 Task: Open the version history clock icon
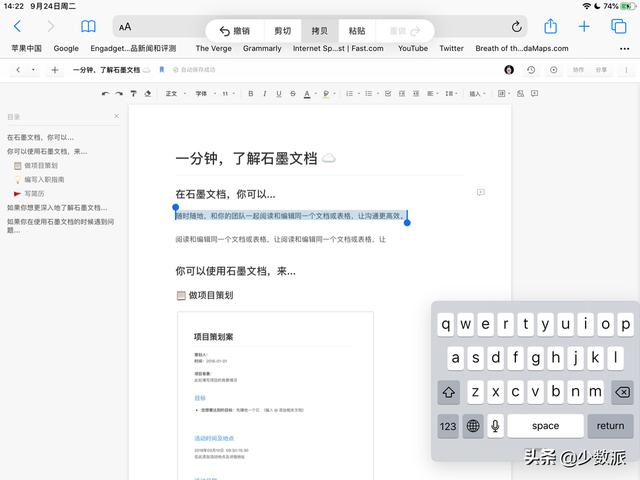coord(531,70)
